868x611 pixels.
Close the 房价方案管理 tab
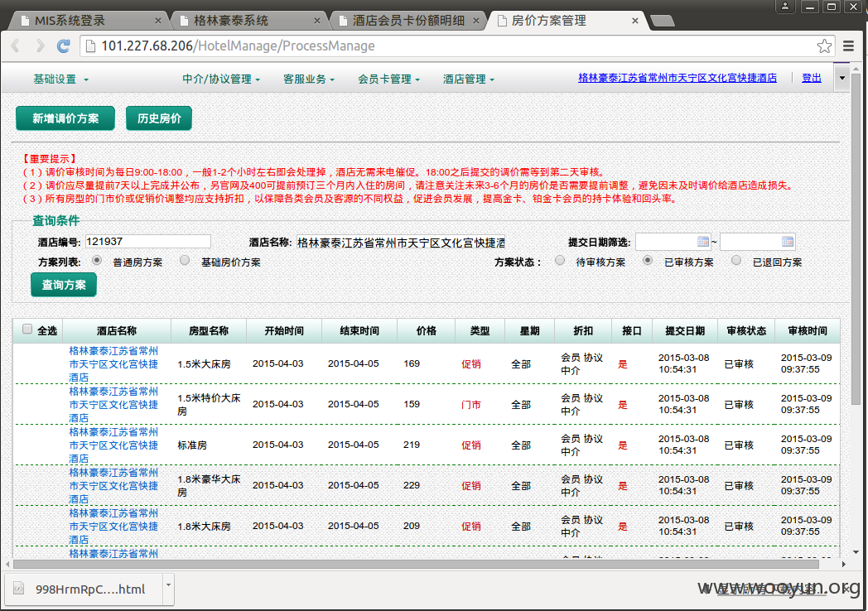coord(635,21)
